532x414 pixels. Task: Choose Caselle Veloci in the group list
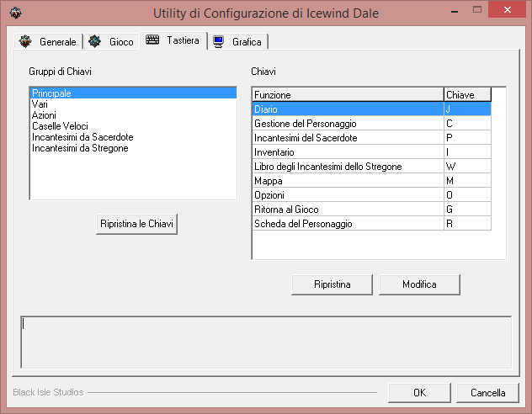point(133,126)
